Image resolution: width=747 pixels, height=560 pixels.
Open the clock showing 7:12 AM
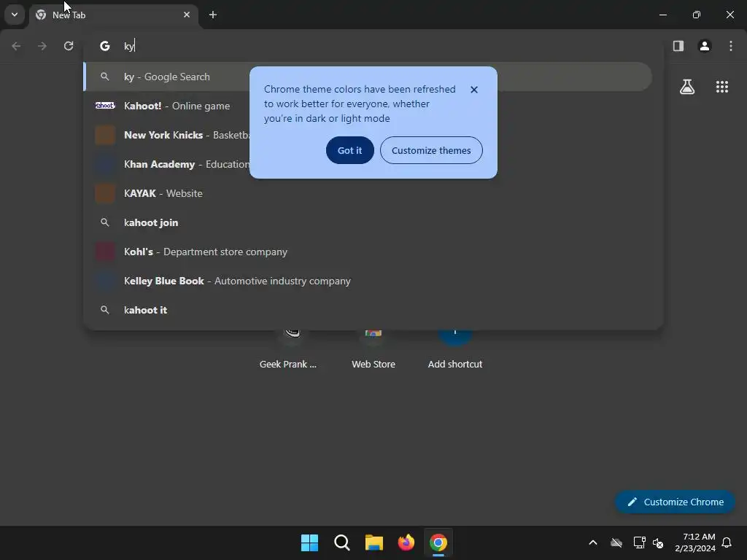[695, 542]
